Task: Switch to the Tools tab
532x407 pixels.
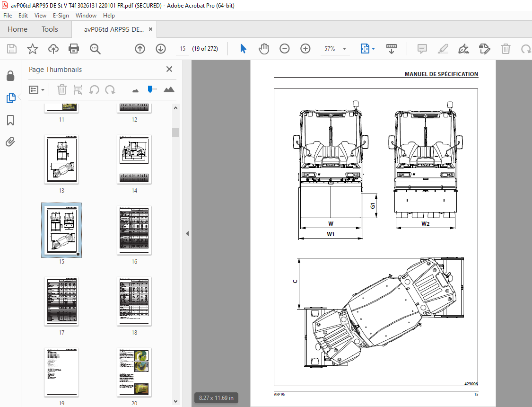Action: point(50,29)
